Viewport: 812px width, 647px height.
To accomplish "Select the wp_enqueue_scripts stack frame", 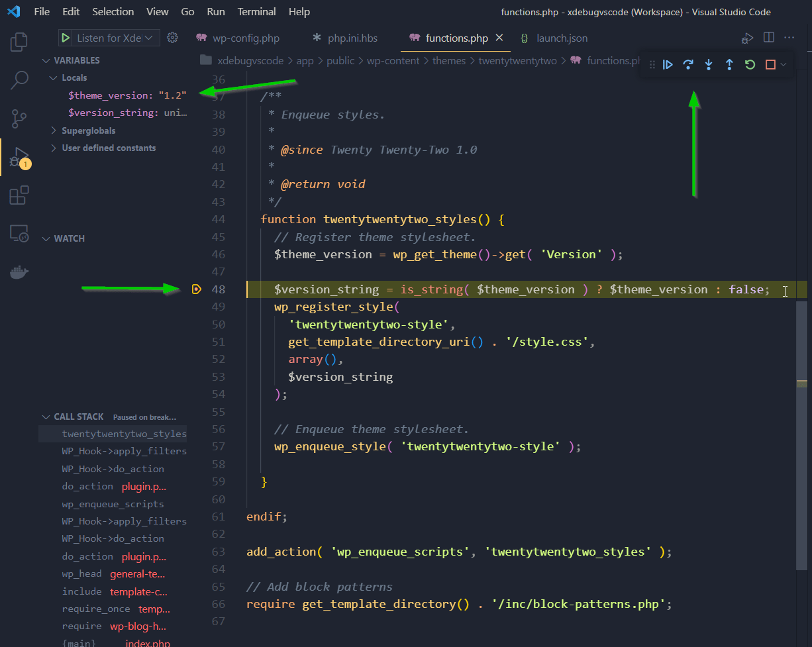I will pyautogui.click(x=114, y=504).
